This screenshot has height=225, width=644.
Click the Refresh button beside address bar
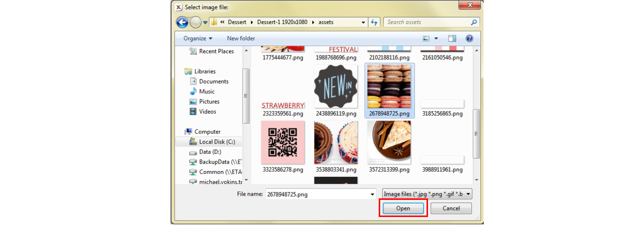click(374, 22)
